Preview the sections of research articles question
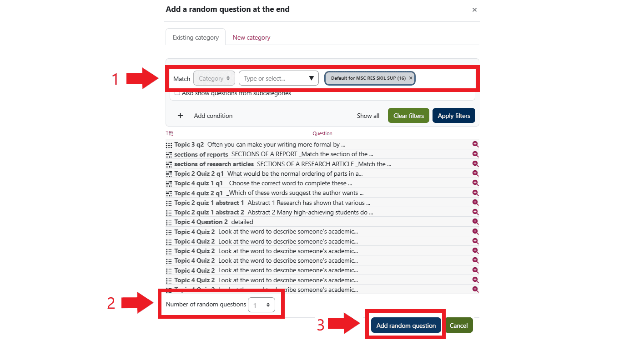Viewport: 644px width, 341px height. [475, 163]
